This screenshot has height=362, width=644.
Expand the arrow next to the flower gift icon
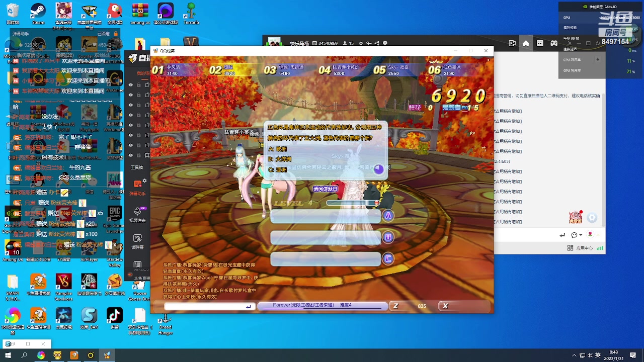pyautogui.click(x=598, y=235)
